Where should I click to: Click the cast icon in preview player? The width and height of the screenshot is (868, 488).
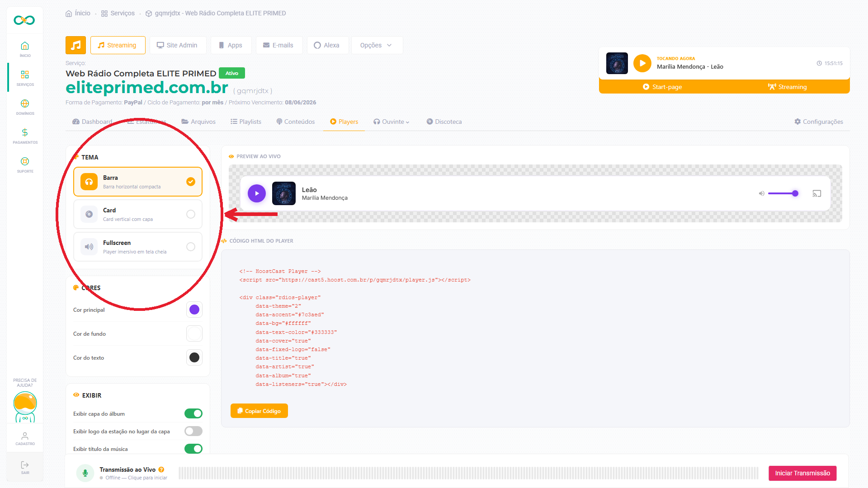[x=816, y=193]
